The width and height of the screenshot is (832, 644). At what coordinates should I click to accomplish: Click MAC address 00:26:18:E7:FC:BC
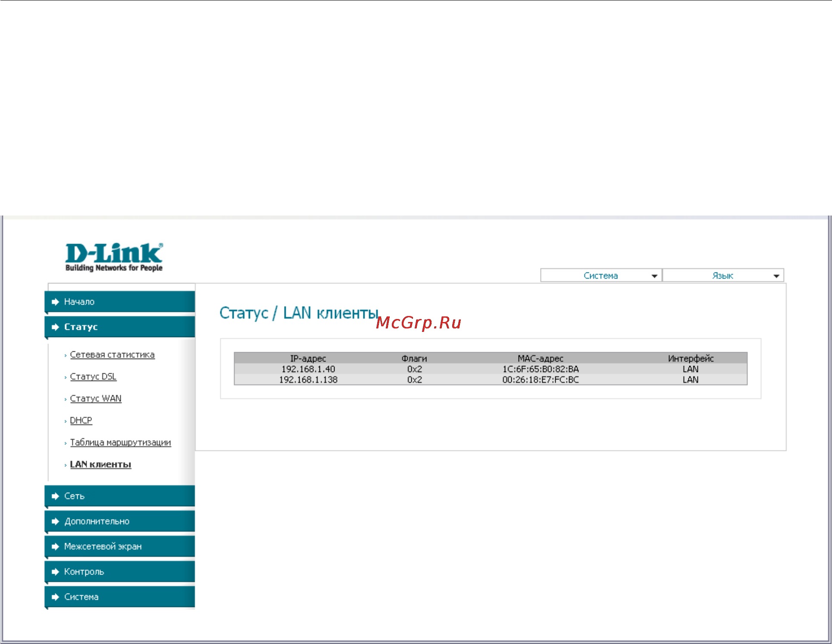pyautogui.click(x=541, y=380)
